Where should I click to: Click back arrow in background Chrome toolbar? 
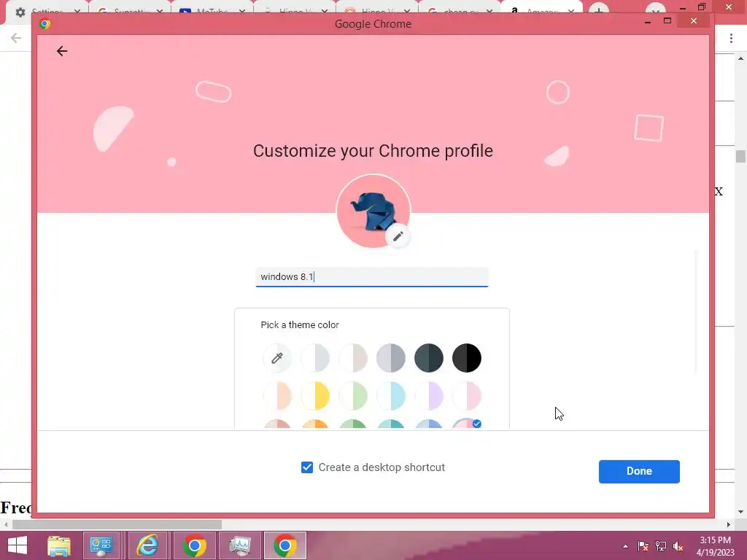[16, 38]
